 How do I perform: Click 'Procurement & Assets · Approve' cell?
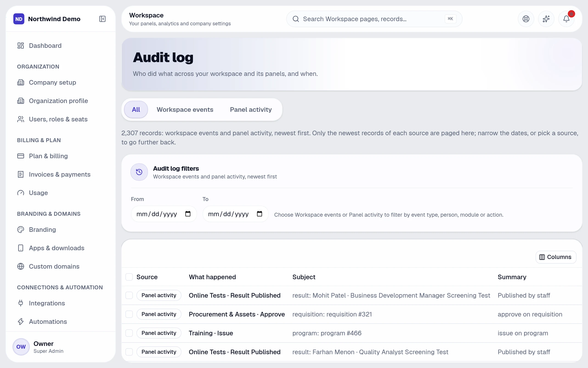pos(237,314)
